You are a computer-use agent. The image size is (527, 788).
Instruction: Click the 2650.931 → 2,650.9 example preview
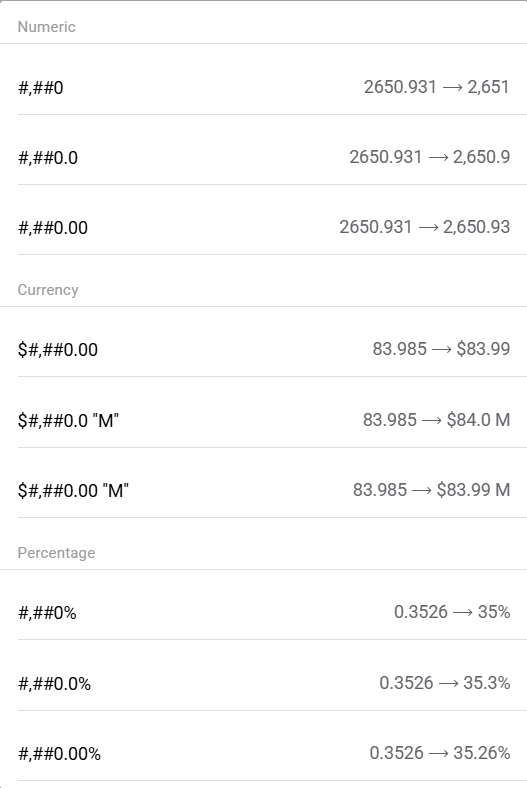[x=430, y=157]
